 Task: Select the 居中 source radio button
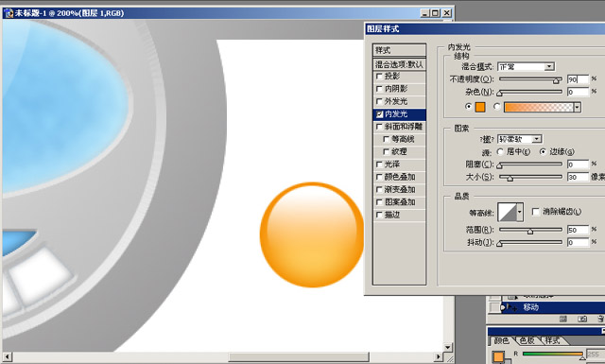click(x=500, y=151)
